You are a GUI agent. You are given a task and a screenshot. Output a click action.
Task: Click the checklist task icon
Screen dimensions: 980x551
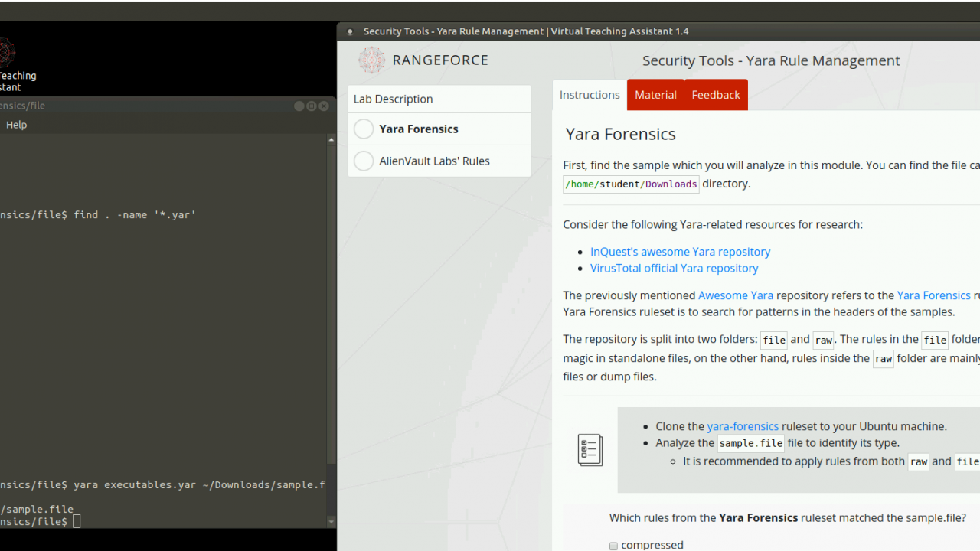point(590,450)
